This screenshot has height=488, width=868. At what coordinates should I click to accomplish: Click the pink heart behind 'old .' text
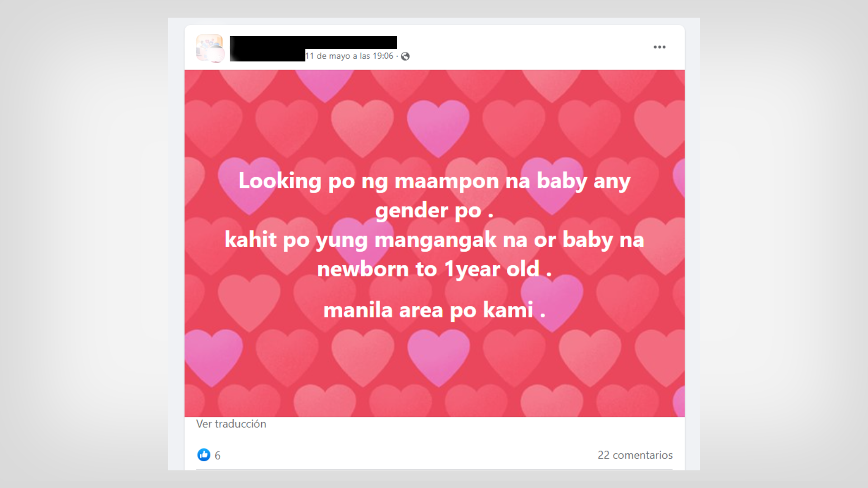point(552,299)
